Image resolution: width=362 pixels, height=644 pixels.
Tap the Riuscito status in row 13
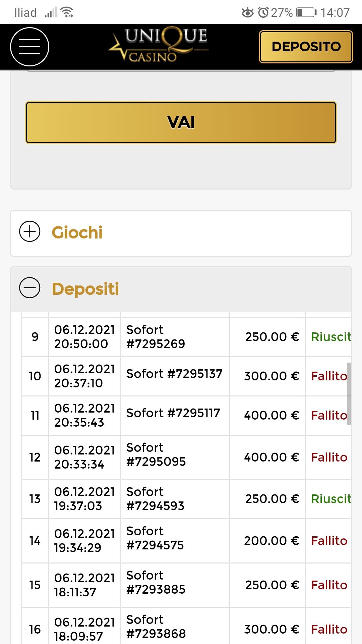(x=330, y=499)
